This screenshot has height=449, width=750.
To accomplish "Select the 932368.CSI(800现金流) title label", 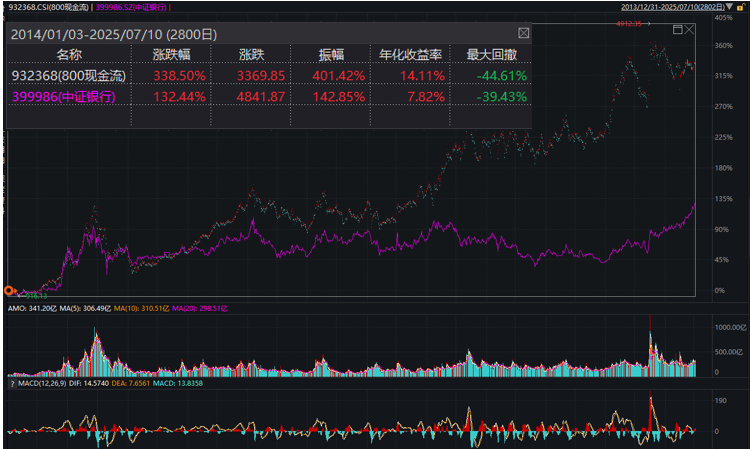I will (x=45, y=7).
